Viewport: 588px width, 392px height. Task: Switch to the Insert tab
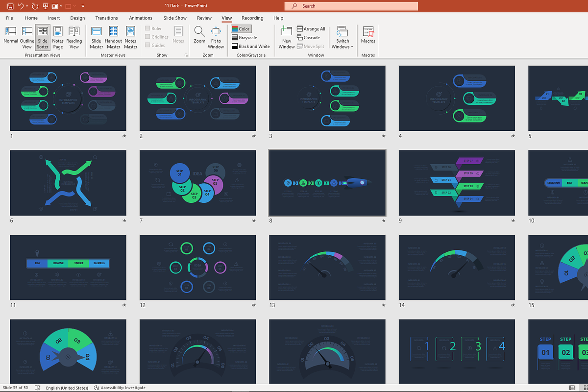[54, 18]
